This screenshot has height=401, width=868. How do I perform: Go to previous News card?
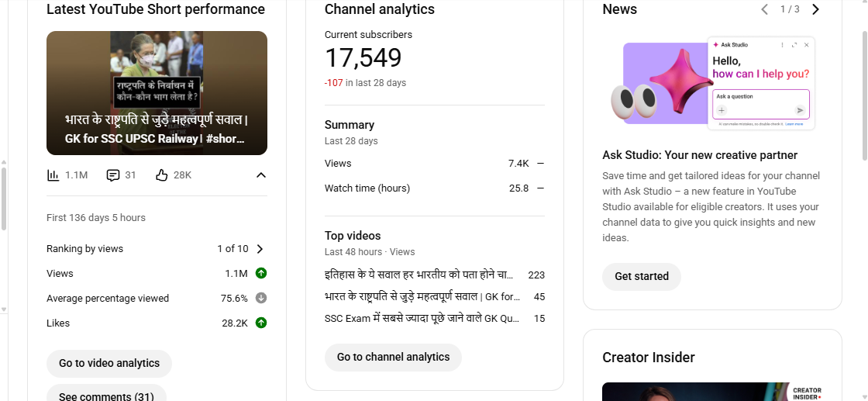click(x=764, y=9)
